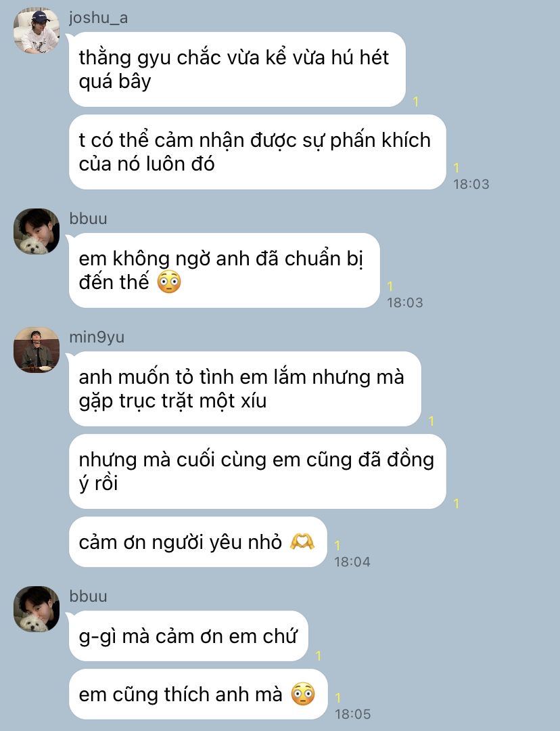Select message 'thằng gyu chắc vừa kể'

237,70
